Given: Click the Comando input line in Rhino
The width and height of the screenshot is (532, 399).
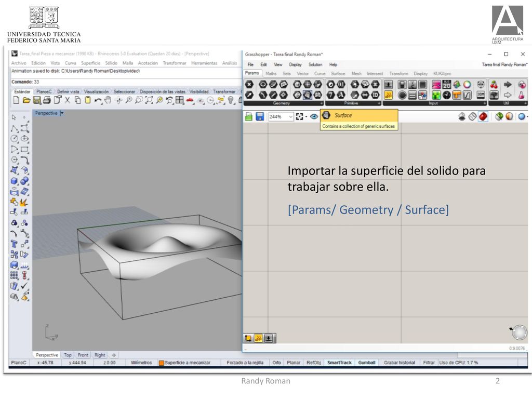Looking at the screenshot, I should tap(126, 82).
